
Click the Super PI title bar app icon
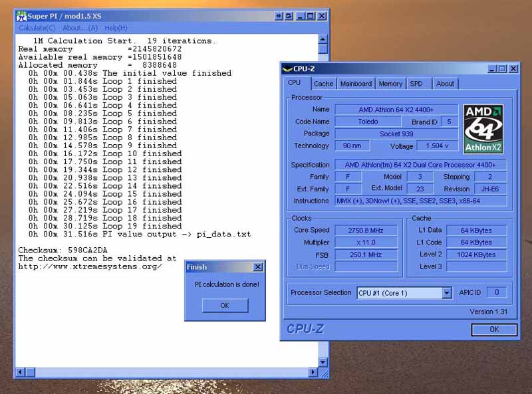(x=21, y=16)
